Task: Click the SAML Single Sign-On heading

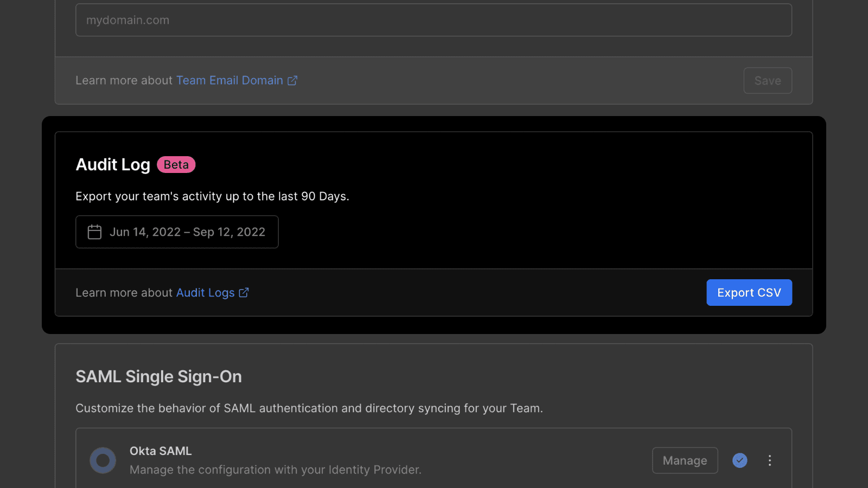Action: pyautogui.click(x=158, y=377)
